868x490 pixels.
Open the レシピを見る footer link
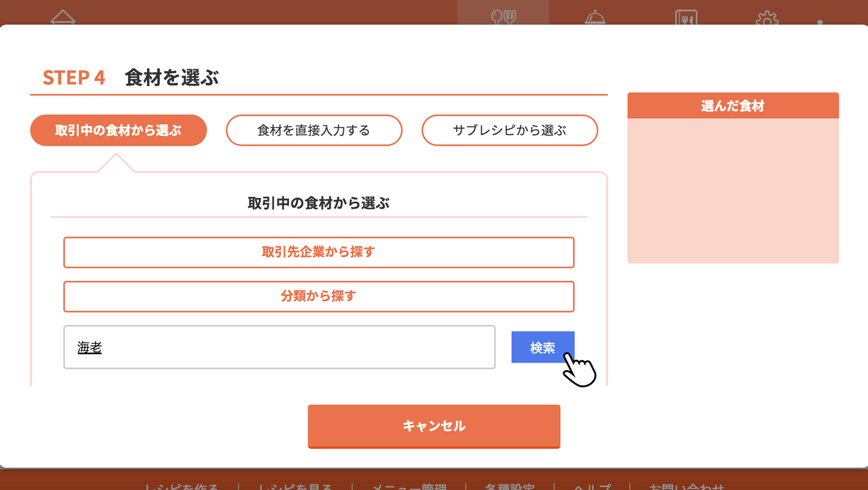pos(295,486)
